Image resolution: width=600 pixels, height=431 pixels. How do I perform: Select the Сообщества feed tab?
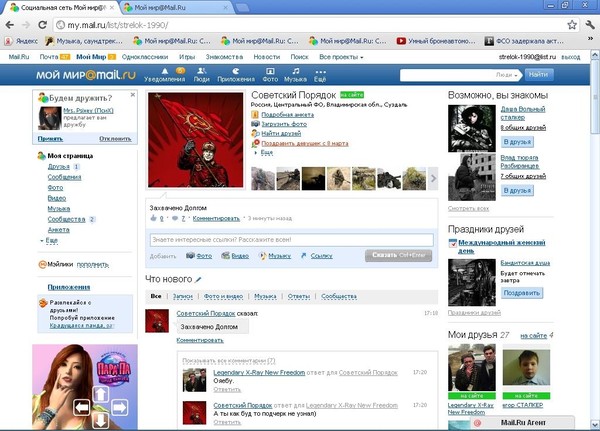tap(339, 296)
